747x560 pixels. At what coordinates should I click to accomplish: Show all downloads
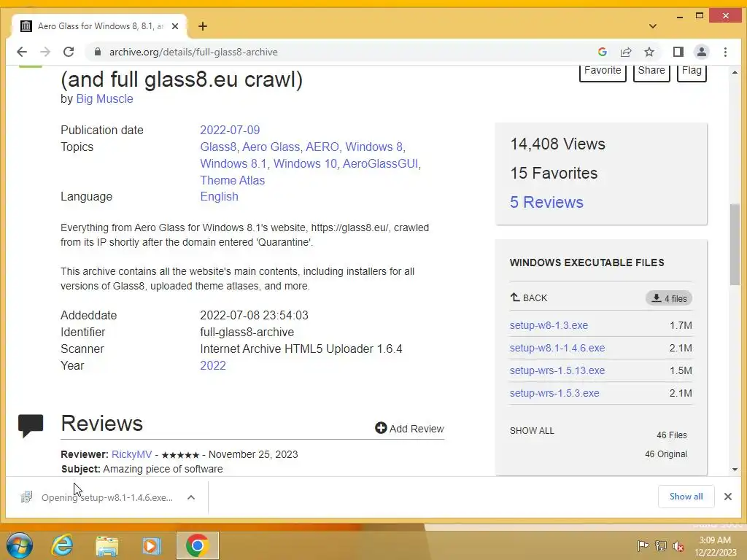[x=686, y=496]
